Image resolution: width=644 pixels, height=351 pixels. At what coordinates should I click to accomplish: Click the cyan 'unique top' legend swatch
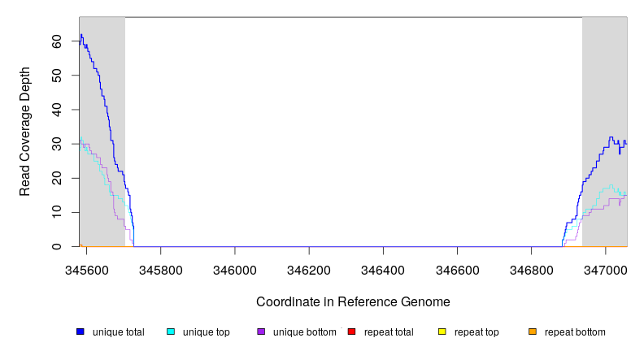pyautogui.click(x=171, y=331)
